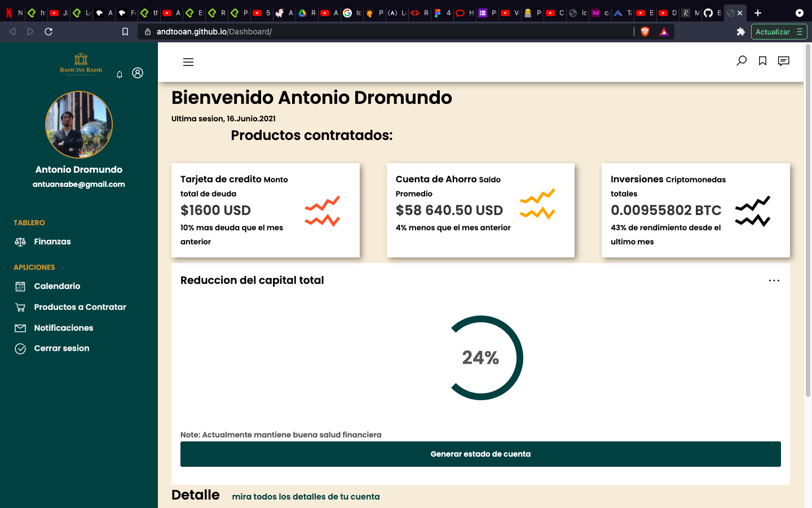
Task: Follow the mira todos los detalles link
Action: [305, 497]
